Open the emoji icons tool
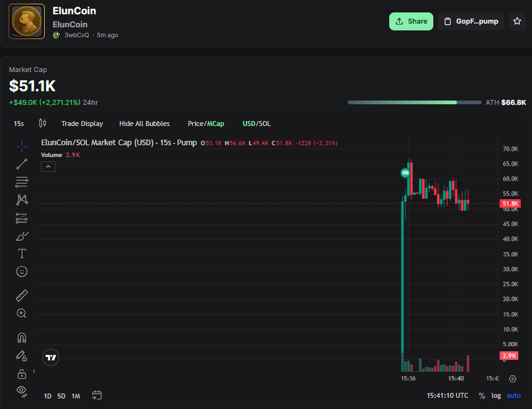 (22, 271)
